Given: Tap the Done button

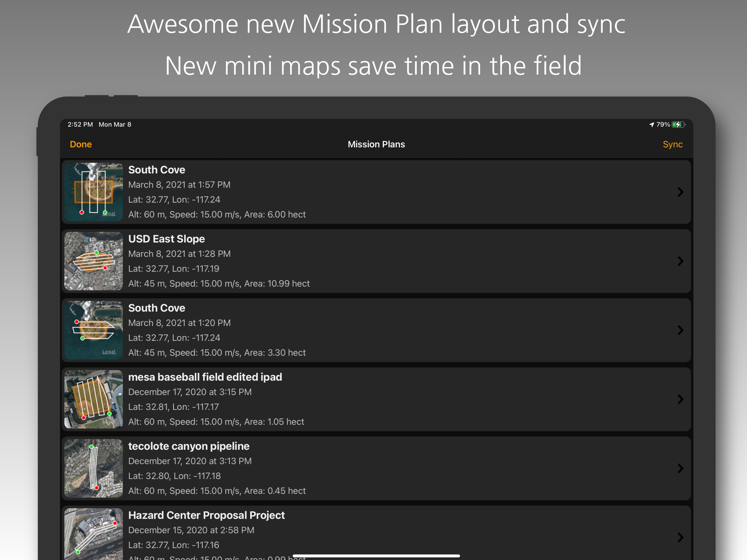Looking at the screenshot, I should point(81,144).
